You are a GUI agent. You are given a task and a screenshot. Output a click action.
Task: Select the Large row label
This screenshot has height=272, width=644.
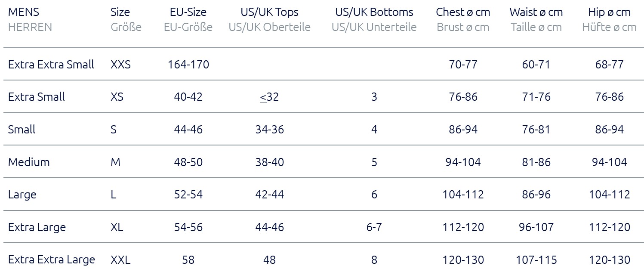pos(22,195)
